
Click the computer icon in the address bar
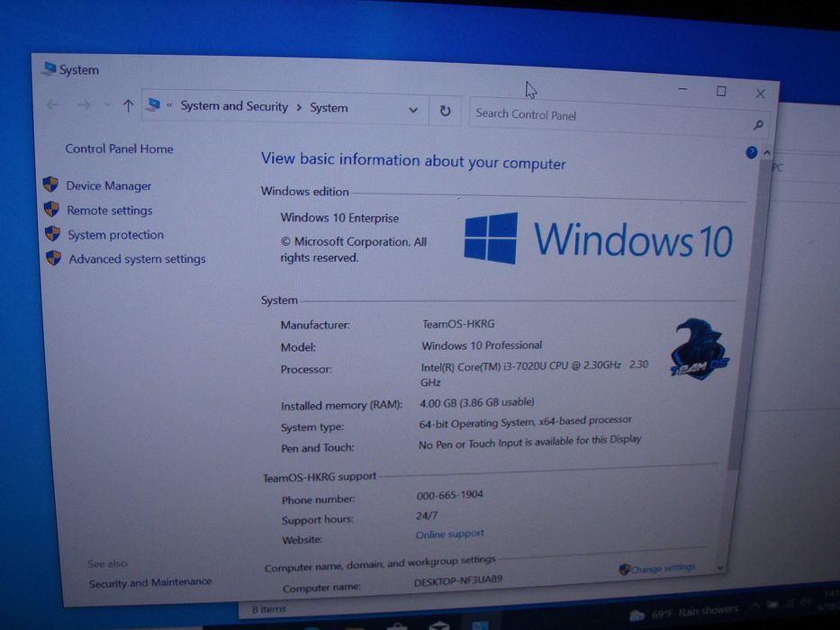[154, 104]
